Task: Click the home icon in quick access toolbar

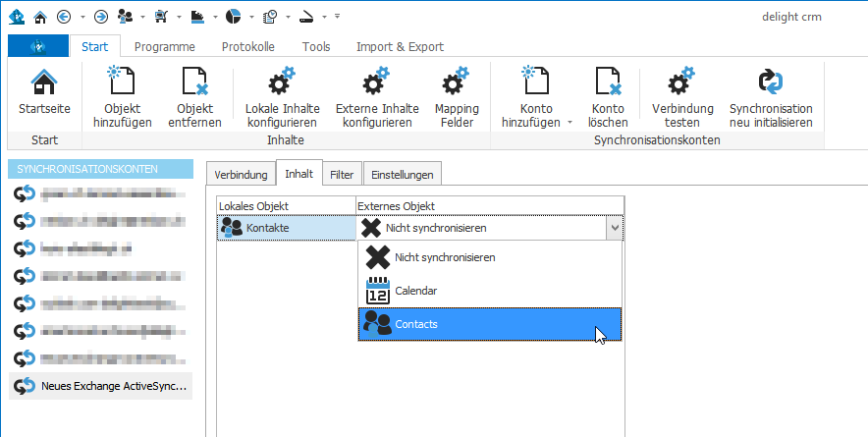Action: tap(40, 17)
